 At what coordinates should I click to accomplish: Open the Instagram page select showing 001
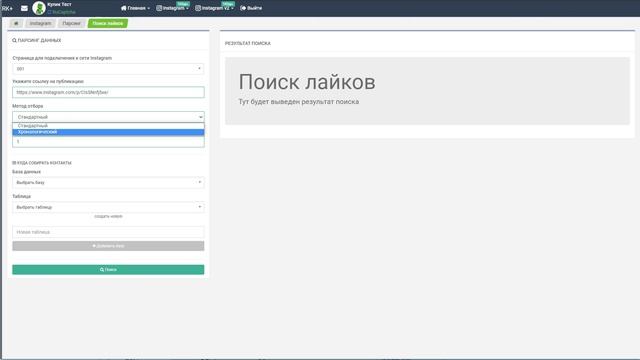point(108,69)
